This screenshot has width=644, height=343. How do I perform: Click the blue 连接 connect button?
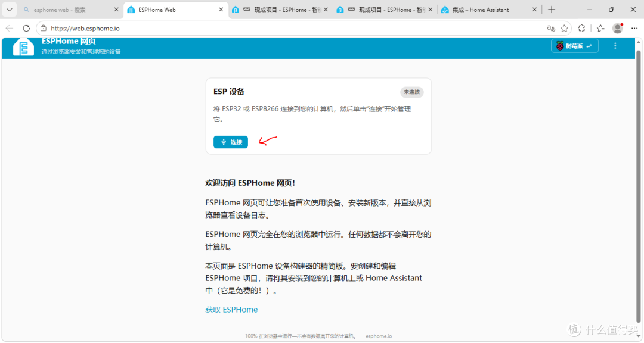pos(230,142)
